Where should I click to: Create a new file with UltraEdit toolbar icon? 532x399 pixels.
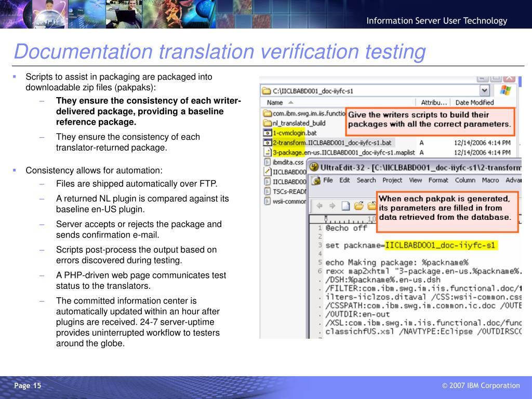coord(345,206)
